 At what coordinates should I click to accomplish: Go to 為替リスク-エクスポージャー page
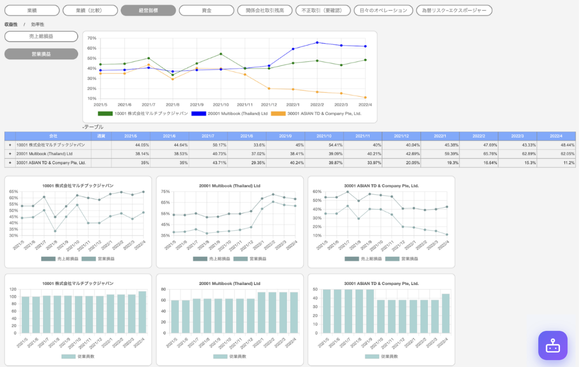coord(454,10)
